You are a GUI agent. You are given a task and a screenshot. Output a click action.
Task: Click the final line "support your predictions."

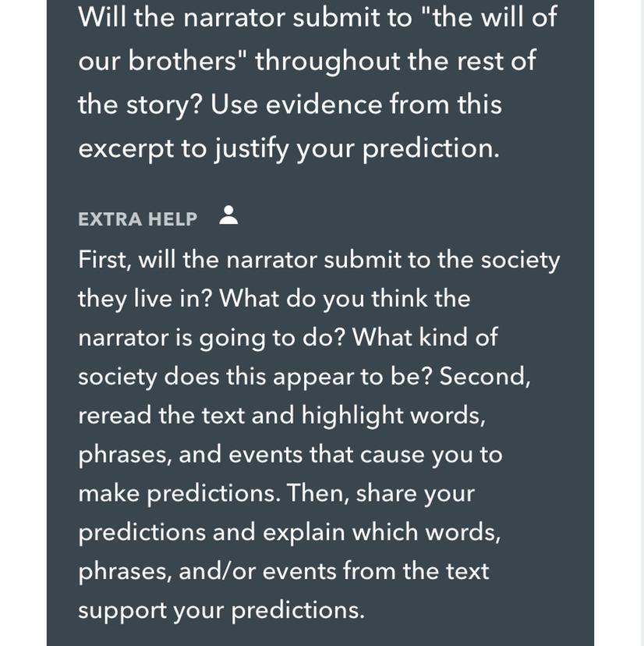pyautogui.click(x=221, y=611)
